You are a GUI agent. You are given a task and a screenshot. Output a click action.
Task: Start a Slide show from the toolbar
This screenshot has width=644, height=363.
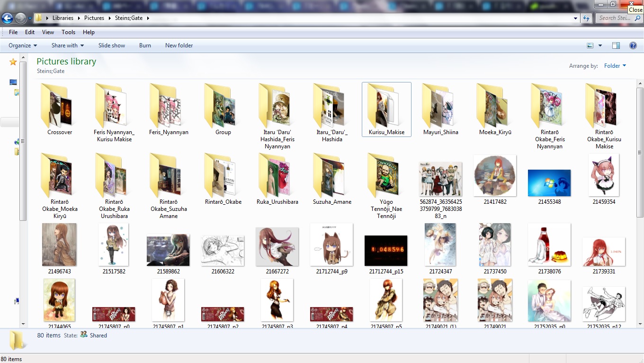pos(112,45)
